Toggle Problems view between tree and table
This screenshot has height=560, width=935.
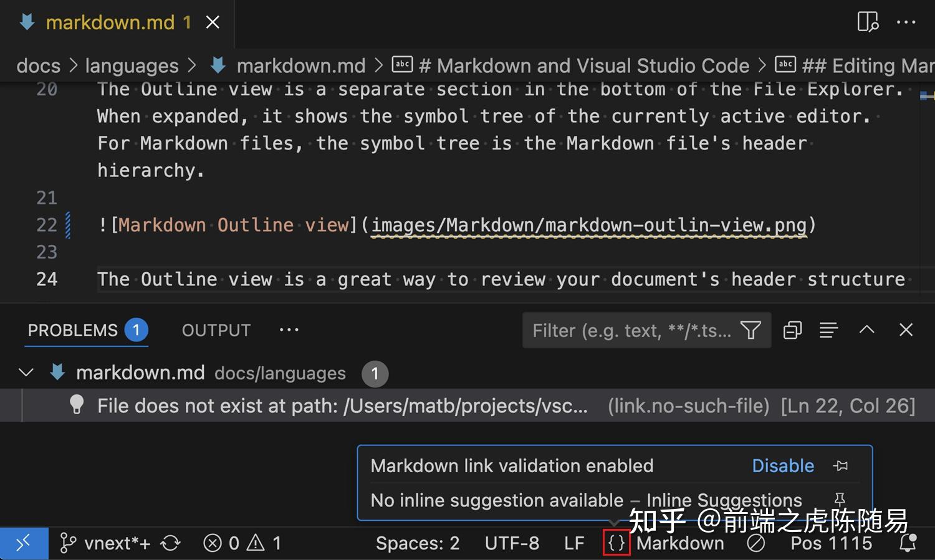828,330
